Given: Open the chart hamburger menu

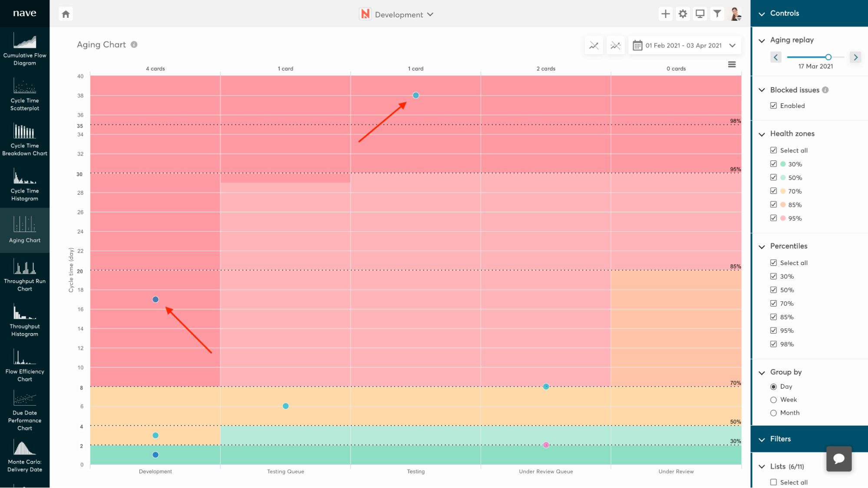Looking at the screenshot, I should (x=732, y=65).
